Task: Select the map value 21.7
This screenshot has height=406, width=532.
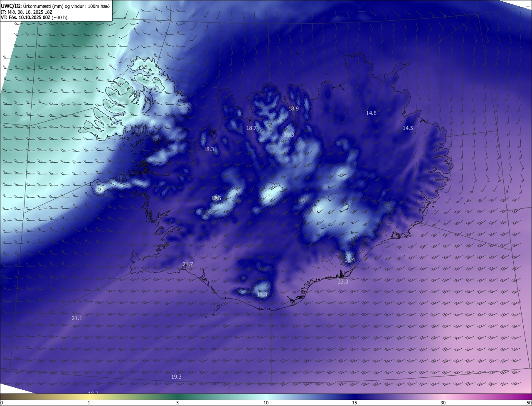Action: click(x=188, y=264)
